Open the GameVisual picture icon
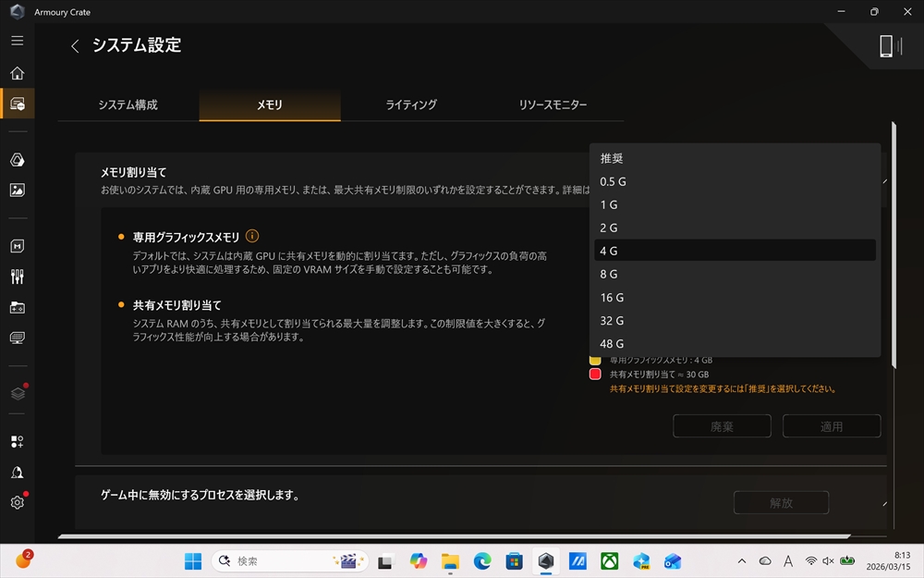Screen dimensions: 924x578 coord(17,190)
